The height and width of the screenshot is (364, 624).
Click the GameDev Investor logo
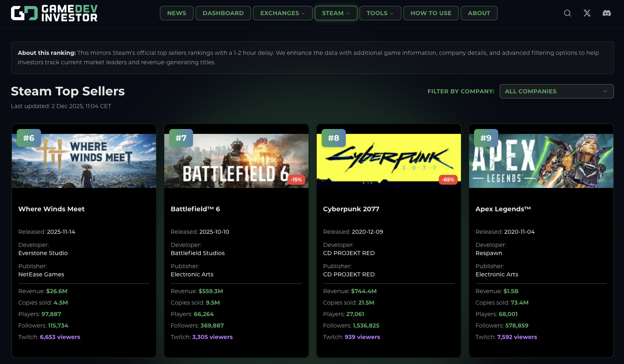[54, 13]
